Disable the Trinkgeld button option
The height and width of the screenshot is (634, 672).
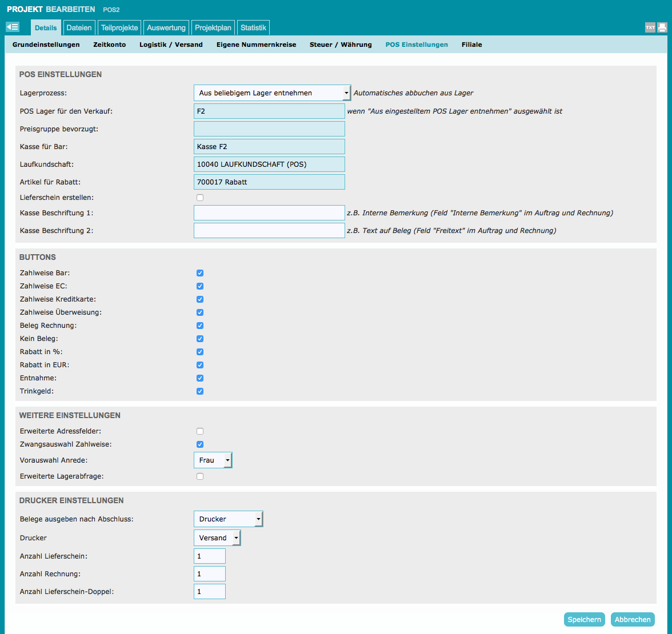[200, 391]
